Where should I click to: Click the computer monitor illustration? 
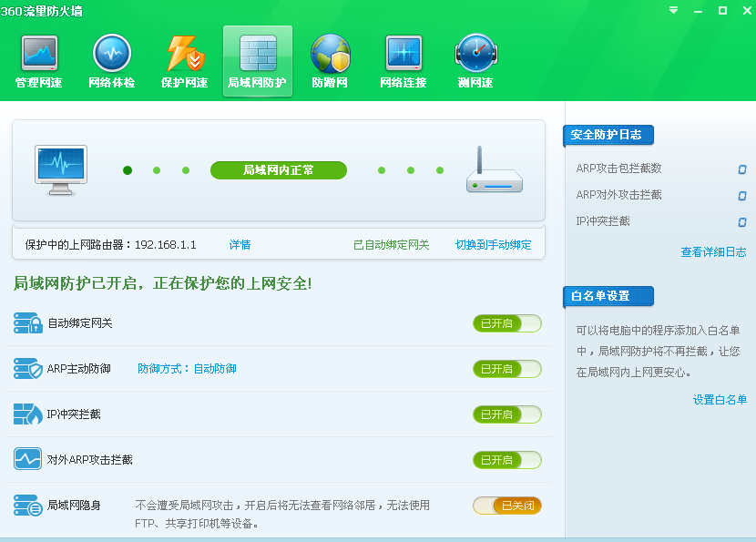[61, 170]
